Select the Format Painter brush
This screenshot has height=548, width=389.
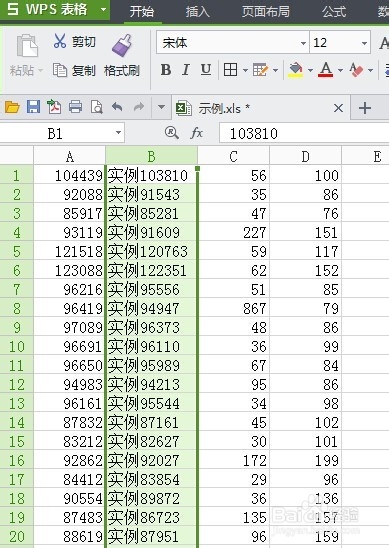tap(122, 45)
